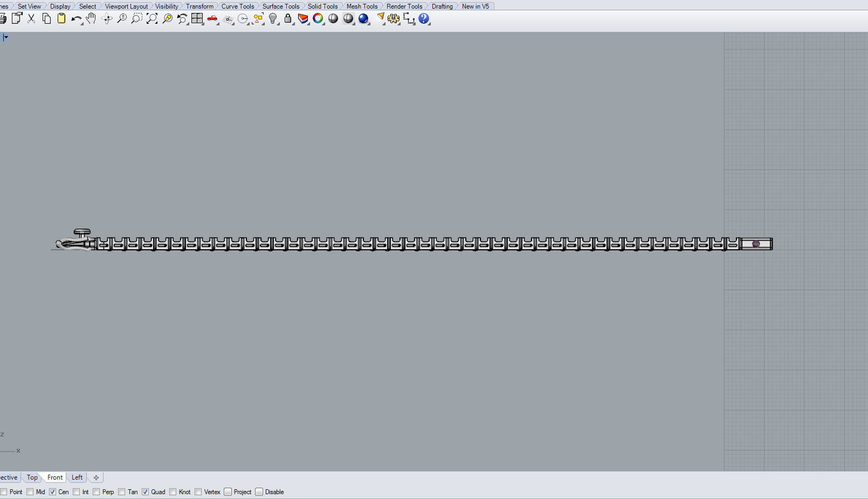Click the new document icon
The width and height of the screenshot is (868, 499).
coord(17,18)
